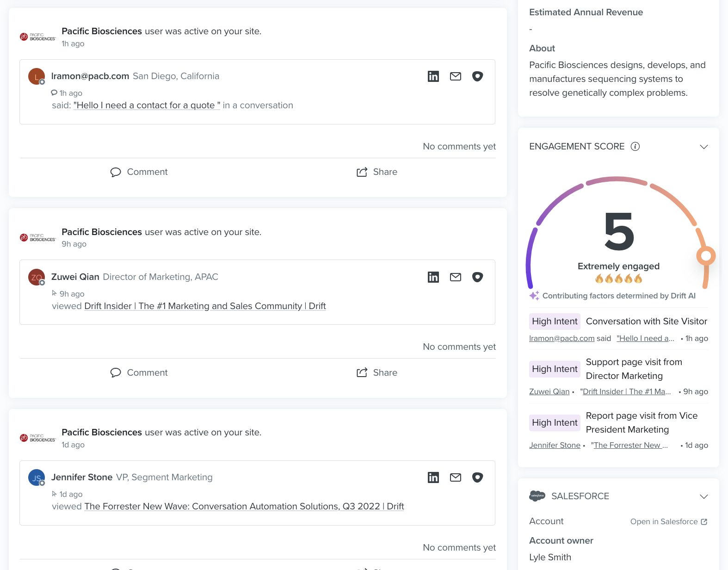The height and width of the screenshot is (570, 728).
Task: Click the Drift shield icon for Zuwei Qian
Action: (478, 277)
